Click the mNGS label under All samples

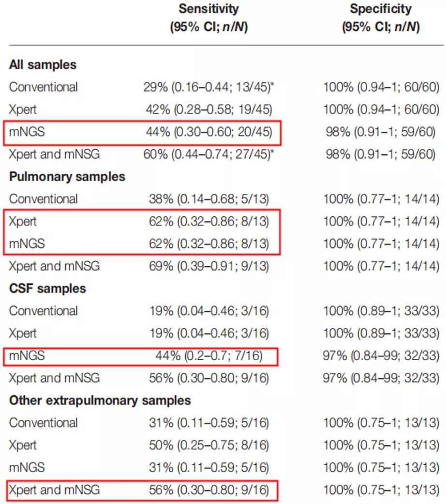click(x=27, y=132)
